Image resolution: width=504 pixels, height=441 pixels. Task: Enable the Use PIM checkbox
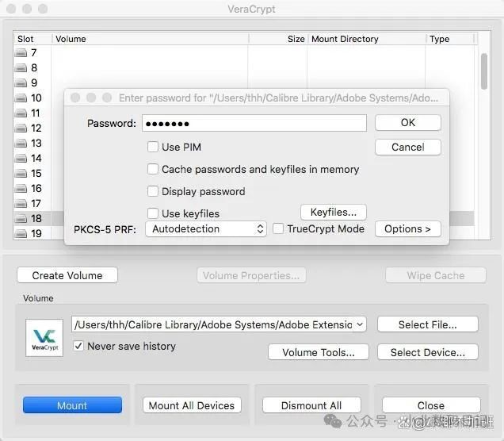tap(153, 147)
